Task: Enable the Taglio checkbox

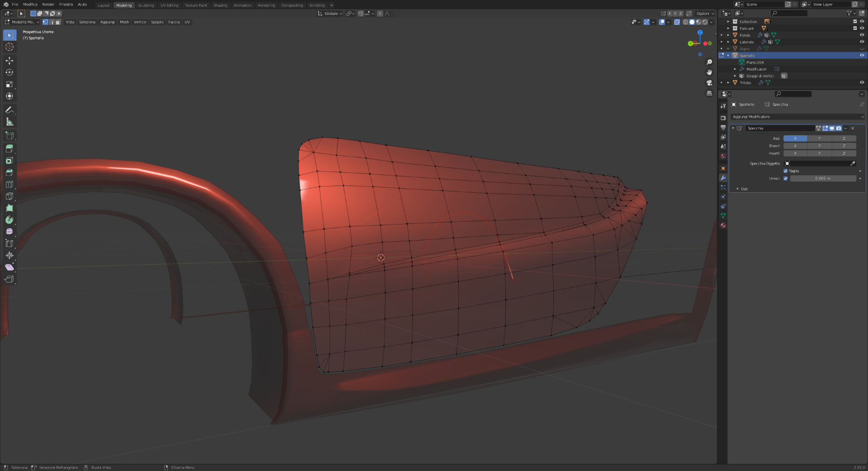Action: point(785,171)
